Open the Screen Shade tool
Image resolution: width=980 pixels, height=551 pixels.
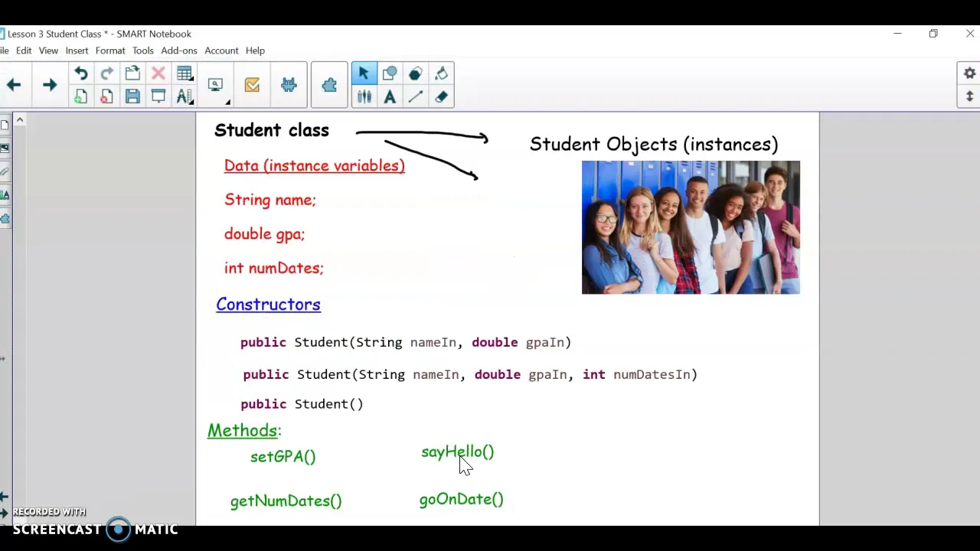(158, 96)
